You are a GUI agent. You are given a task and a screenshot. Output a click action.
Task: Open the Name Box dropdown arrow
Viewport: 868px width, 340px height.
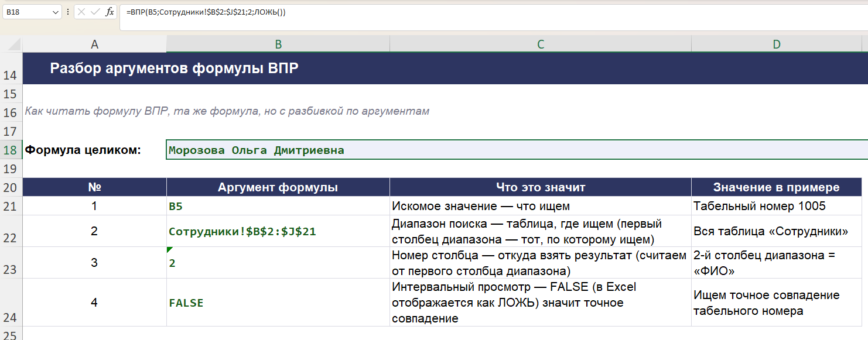[x=55, y=12]
